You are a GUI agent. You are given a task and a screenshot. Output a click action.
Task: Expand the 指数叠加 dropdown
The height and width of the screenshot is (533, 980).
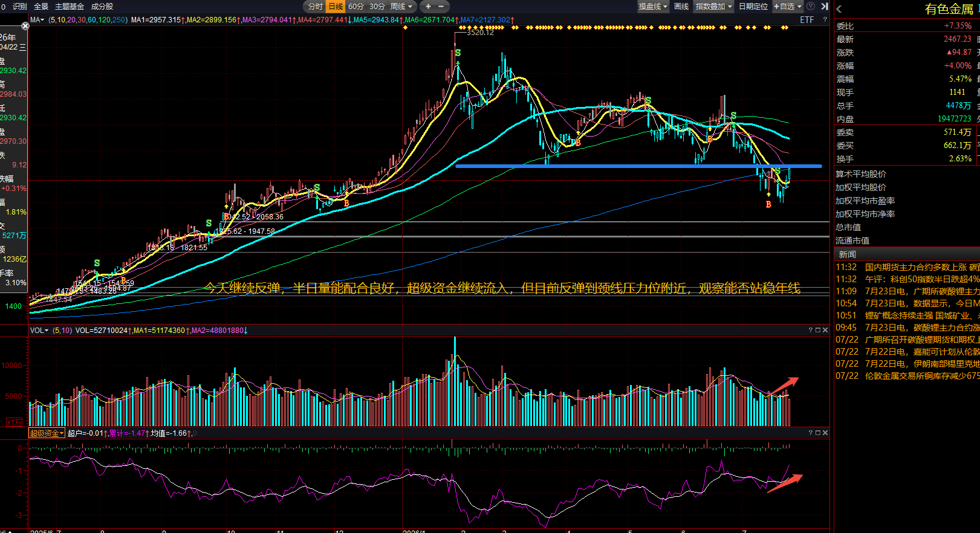713,6
